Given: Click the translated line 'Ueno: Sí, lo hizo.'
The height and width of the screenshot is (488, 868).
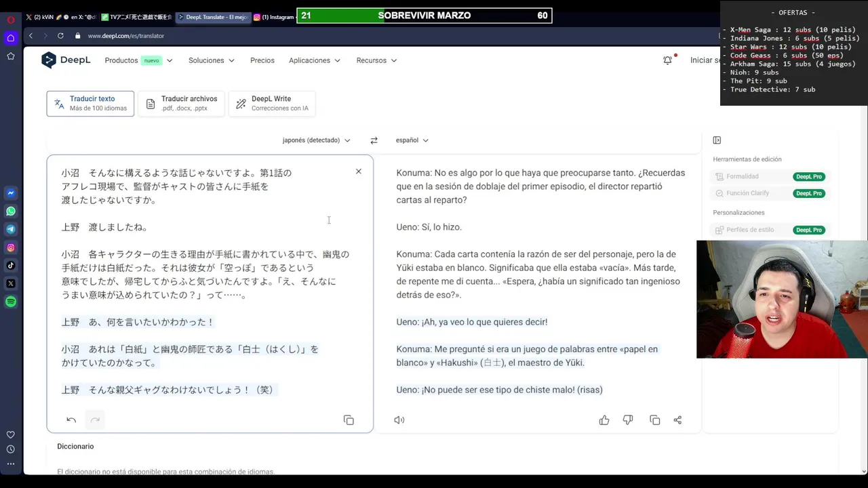Looking at the screenshot, I should click(x=429, y=227).
